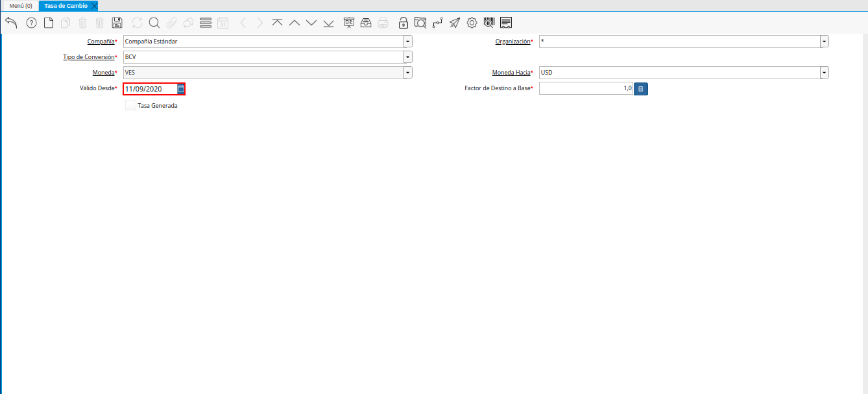Close the Tasa de Cambio tab
Viewport: 868px width, 394px height.
coord(94,6)
